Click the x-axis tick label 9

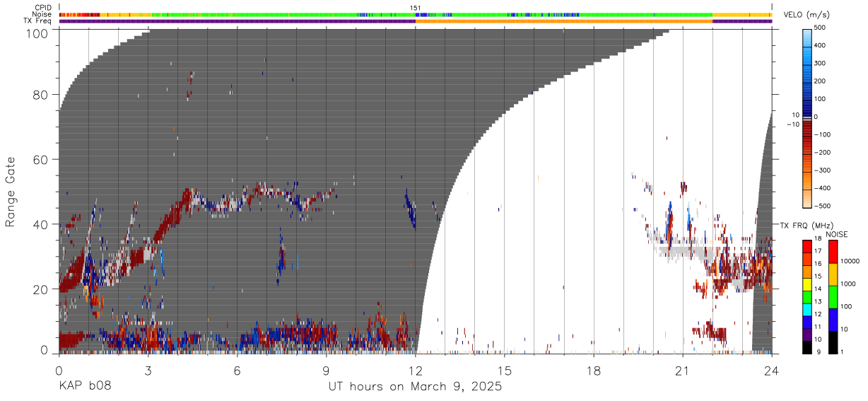click(x=326, y=370)
